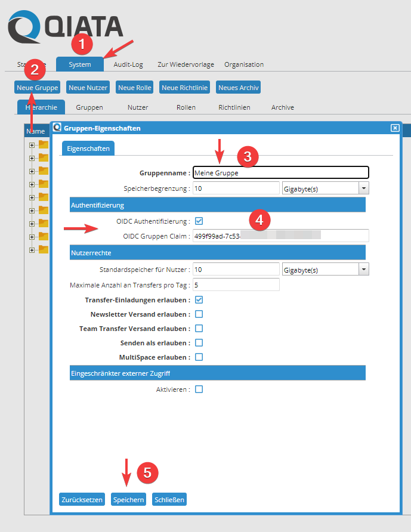Click the first folder icon in tree
Image resolution: width=411 pixels, height=532 pixels.
[x=43, y=144]
